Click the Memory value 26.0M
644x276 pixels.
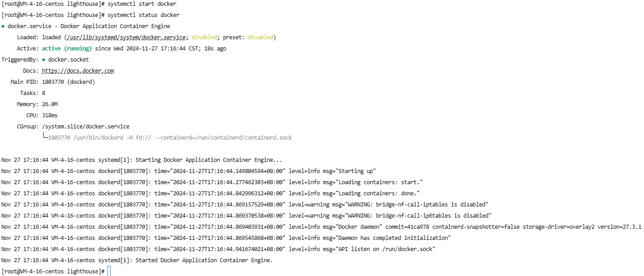click(x=50, y=104)
